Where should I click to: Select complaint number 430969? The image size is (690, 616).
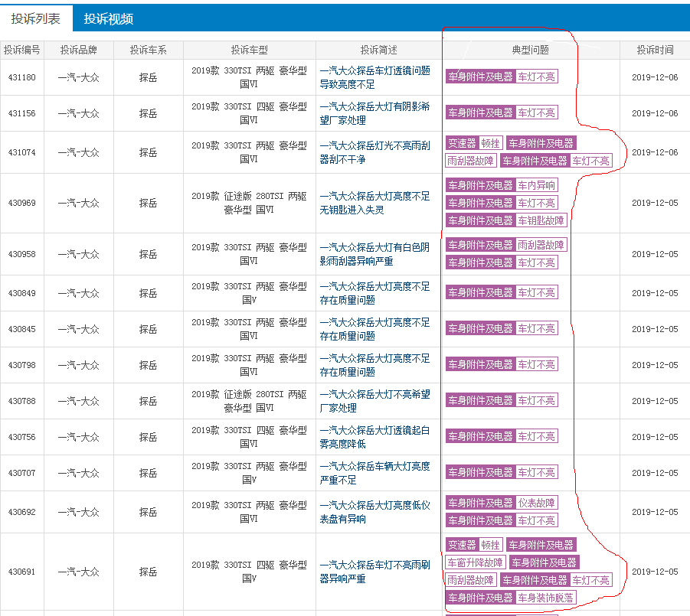pos(22,203)
